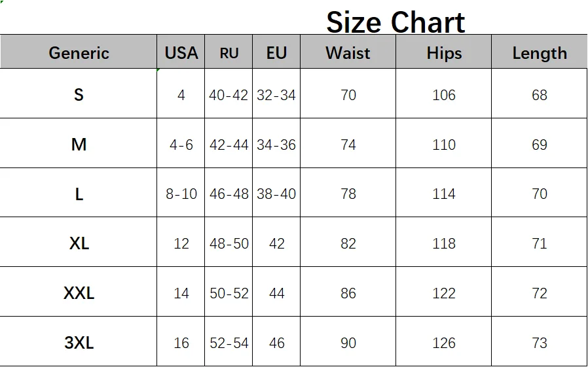Screen dimensions: 588x367
Task: Select the length value 69 cell
Action: pos(540,143)
